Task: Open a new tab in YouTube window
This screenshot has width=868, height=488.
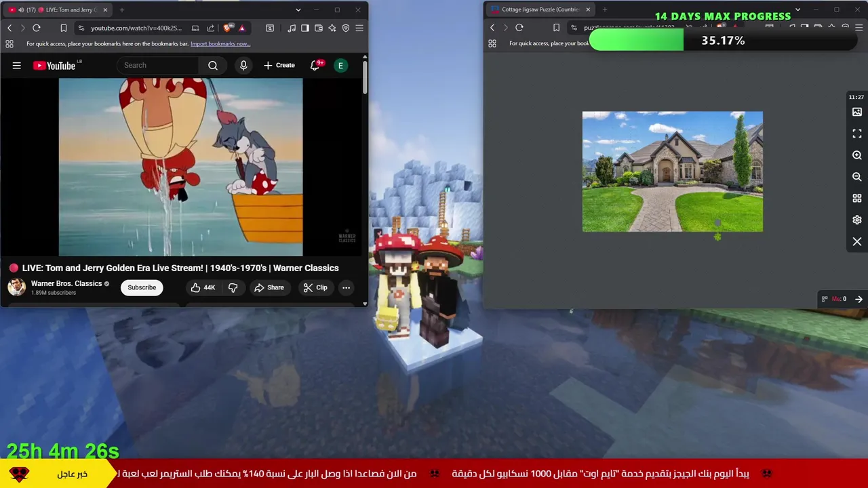Action: click(x=122, y=10)
